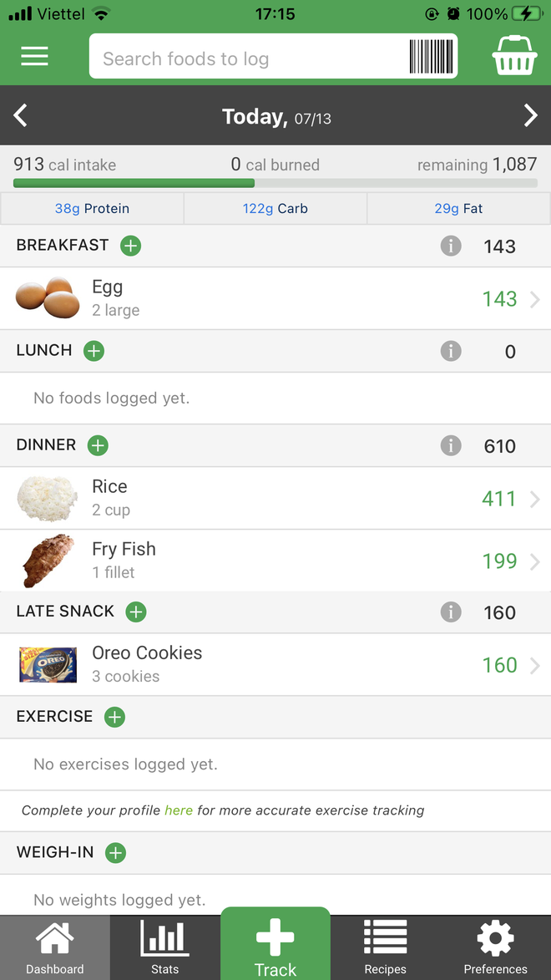The width and height of the screenshot is (551, 980).
Task: Show Breakfast nutrition info icon
Action: (451, 246)
